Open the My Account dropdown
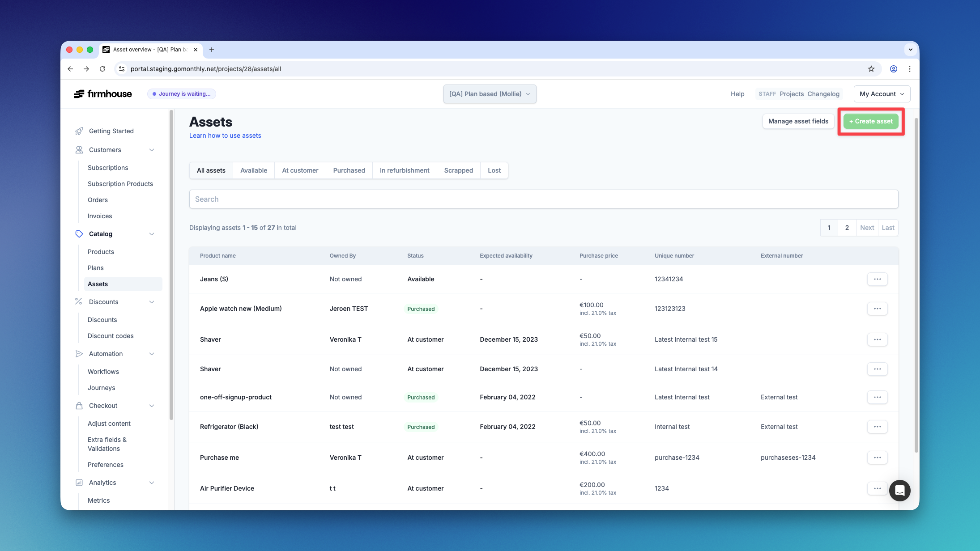This screenshot has height=551, width=980. pyautogui.click(x=881, y=94)
